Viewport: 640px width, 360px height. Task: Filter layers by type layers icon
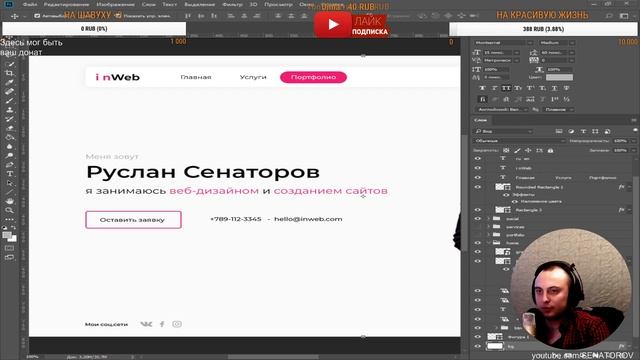[583, 131]
